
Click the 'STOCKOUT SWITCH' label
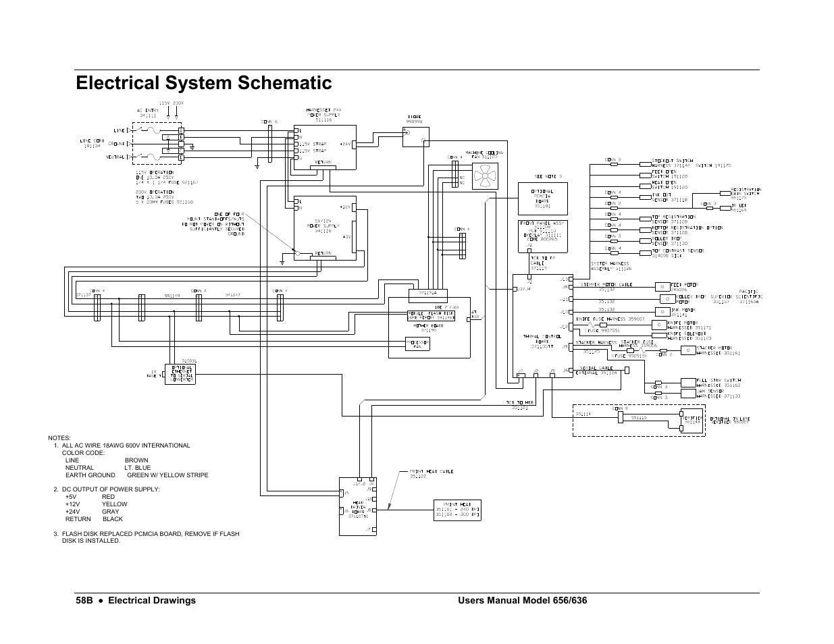(672, 160)
